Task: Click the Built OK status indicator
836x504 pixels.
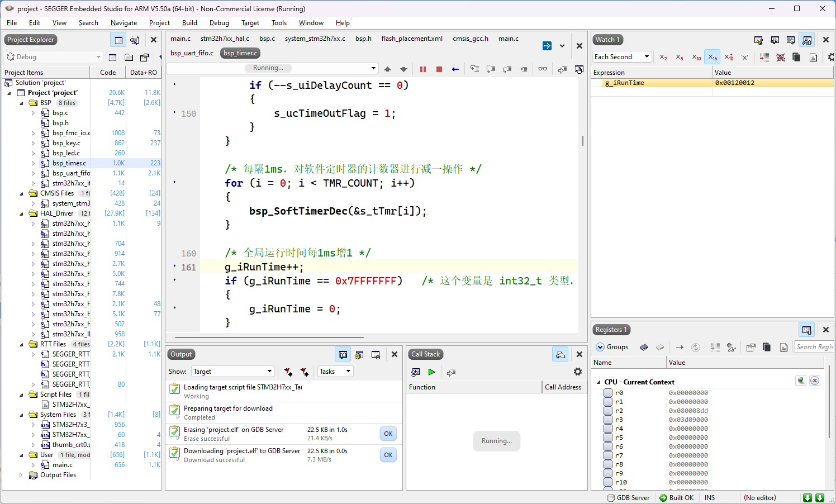Action: point(676,498)
